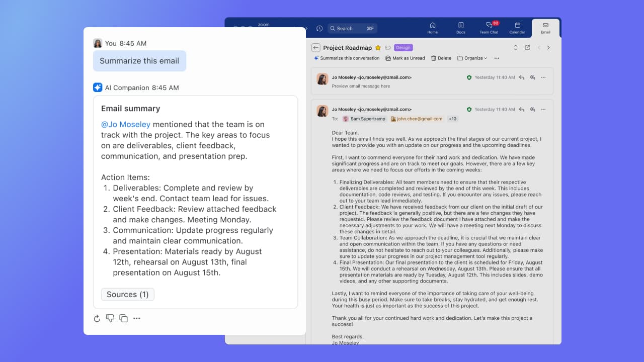Copy the AI email summary
Viewport: 644px width, 362px height.
click(x=123, y=318)
